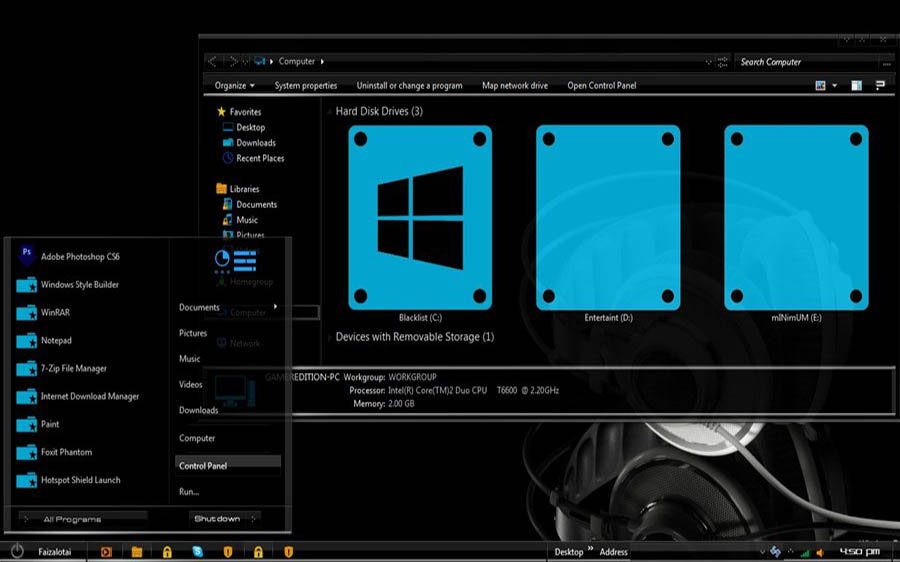Launch Adobe Photoshop CS6 from Start menu
900x562 pixels.
tap(79, 257)
